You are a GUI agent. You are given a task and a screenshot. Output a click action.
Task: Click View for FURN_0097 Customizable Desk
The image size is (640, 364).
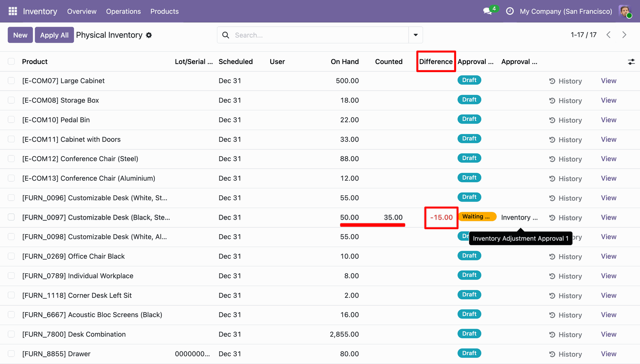609,217
